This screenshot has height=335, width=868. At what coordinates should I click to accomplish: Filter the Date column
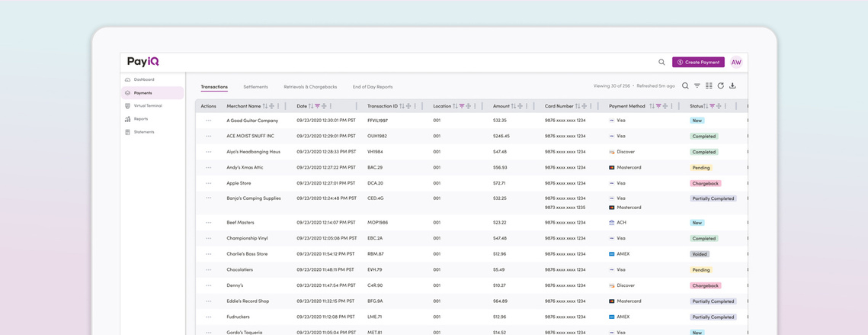coord(317,106)
